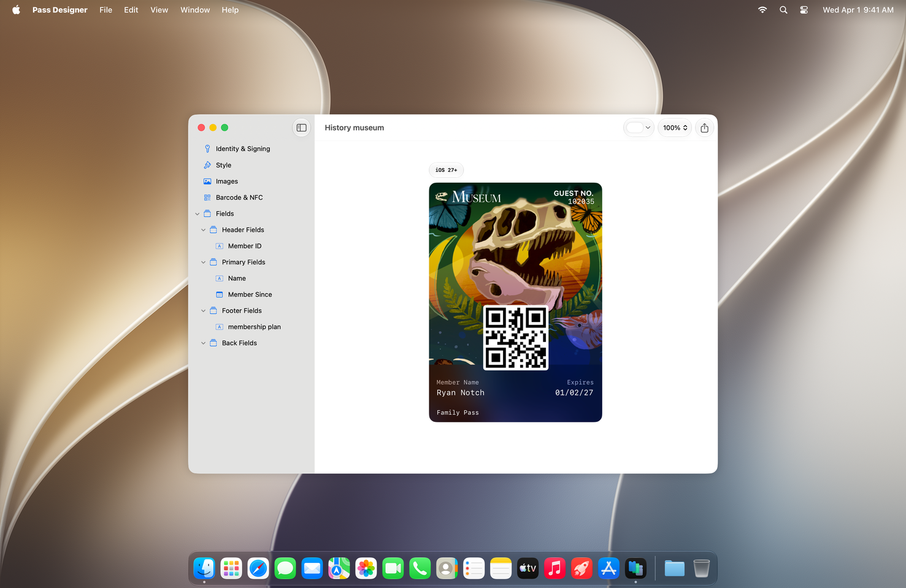Click the Wi-Fi status icon

click(x=762, y=10)
